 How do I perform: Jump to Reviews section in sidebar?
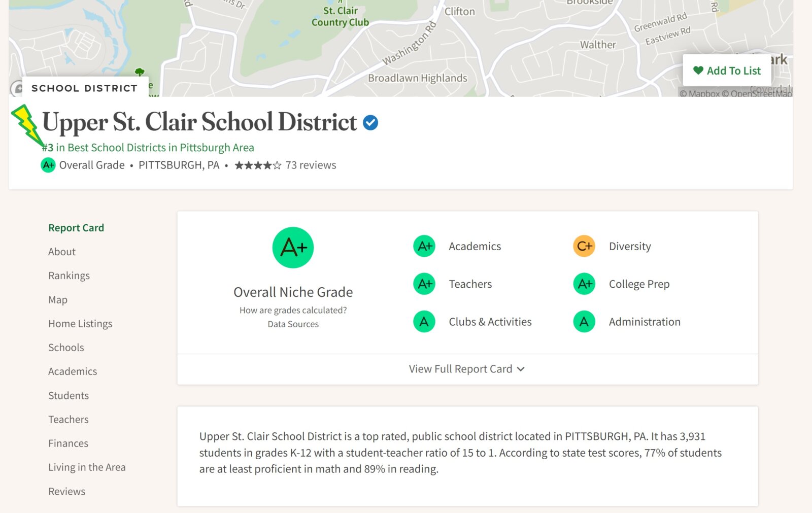(x=66, y=491)
